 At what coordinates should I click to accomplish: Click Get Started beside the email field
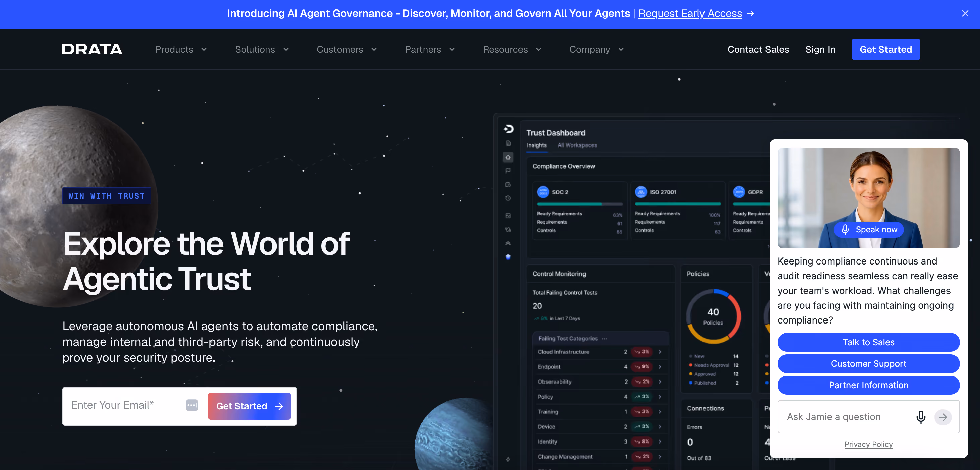(249, 406)
